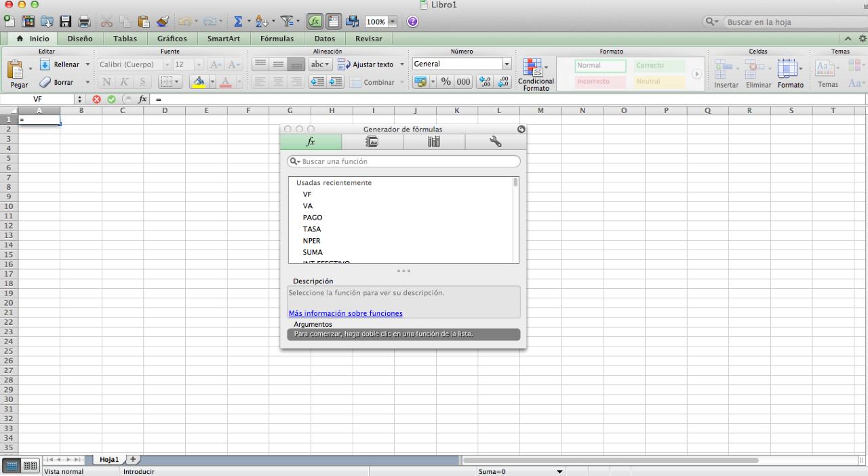The height and width of the screenshot is (476, 868).
Task: Click the Buscar una función search field
Action: point(404,161)
